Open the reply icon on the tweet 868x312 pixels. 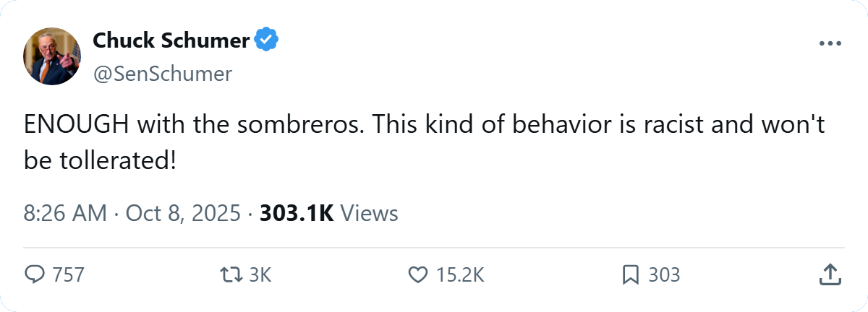tap(35, 274)
